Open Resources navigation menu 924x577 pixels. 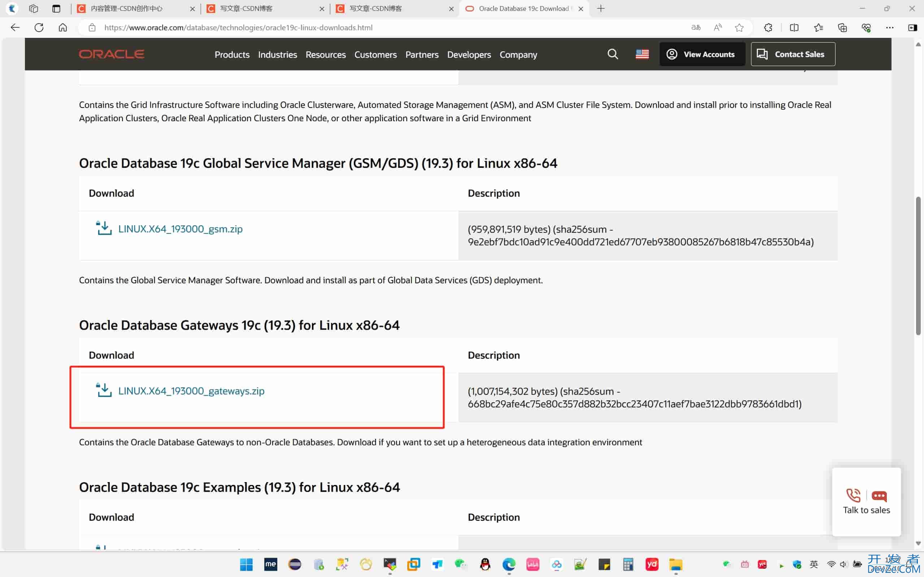coord(326,54)
